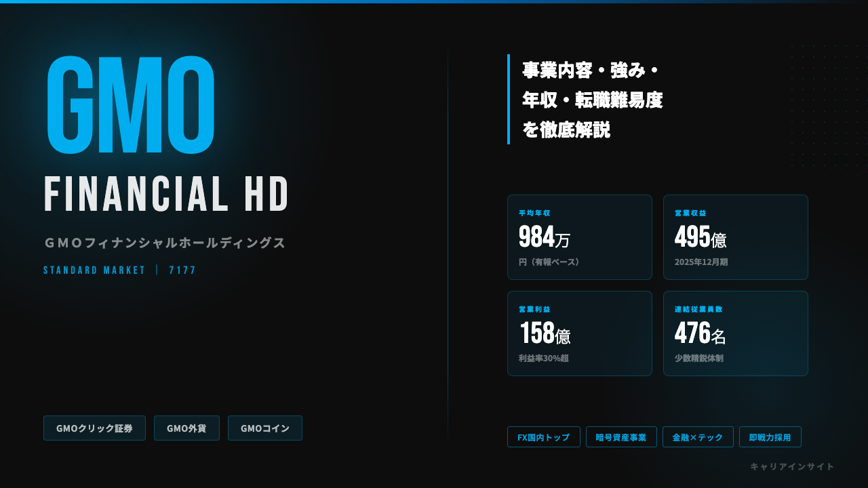This screenshot has height=488, width=868.
Task: Click the STANDARD MARKET label
Action: [x=94, y=270]
